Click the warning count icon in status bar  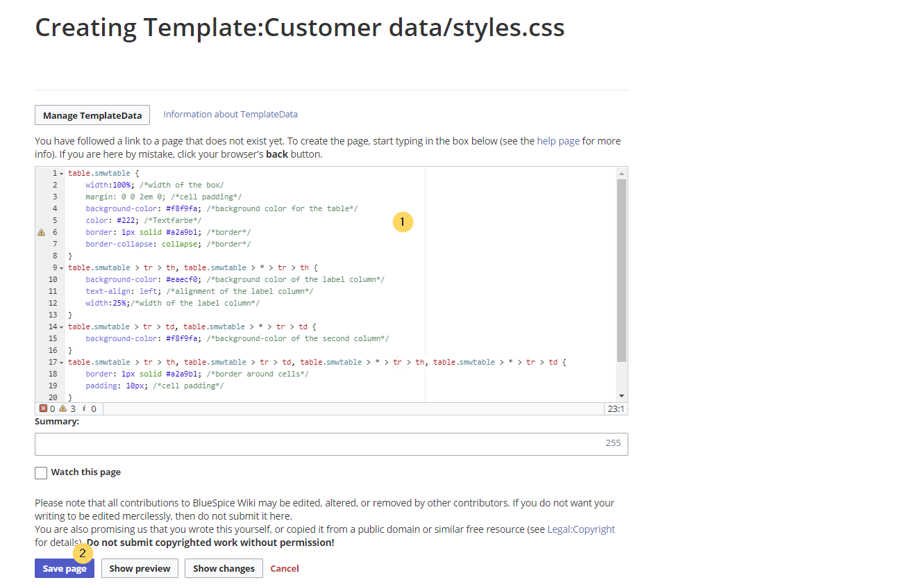[62, 408]
